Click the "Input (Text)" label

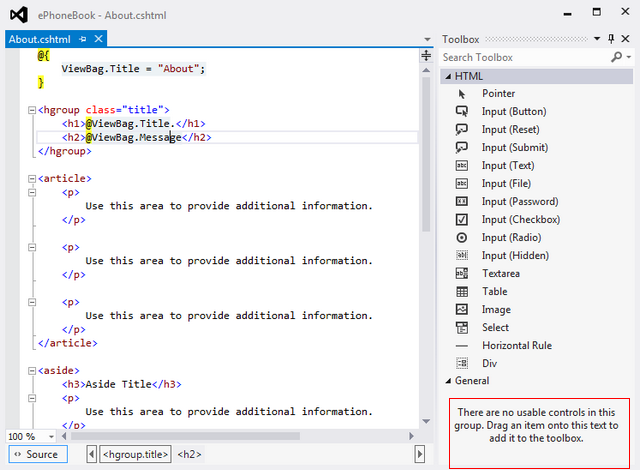[x=508, y=165]
